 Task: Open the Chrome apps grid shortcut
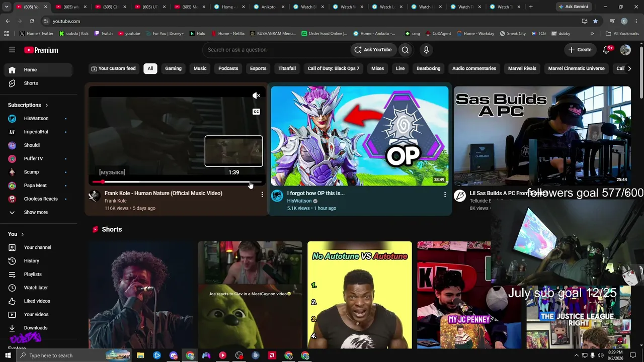[x=7, y=34]
